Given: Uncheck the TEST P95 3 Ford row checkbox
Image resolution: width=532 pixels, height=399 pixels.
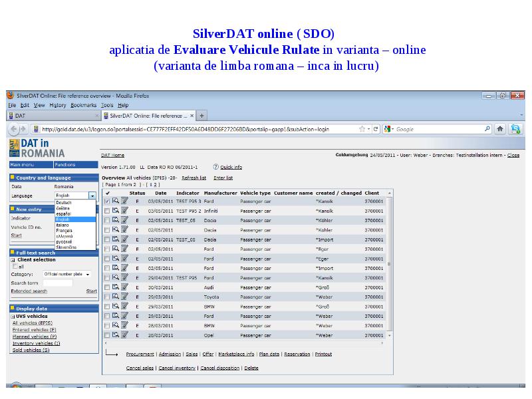Looking at the screenshot, I should pyautogui.click(x=107, y=201).
